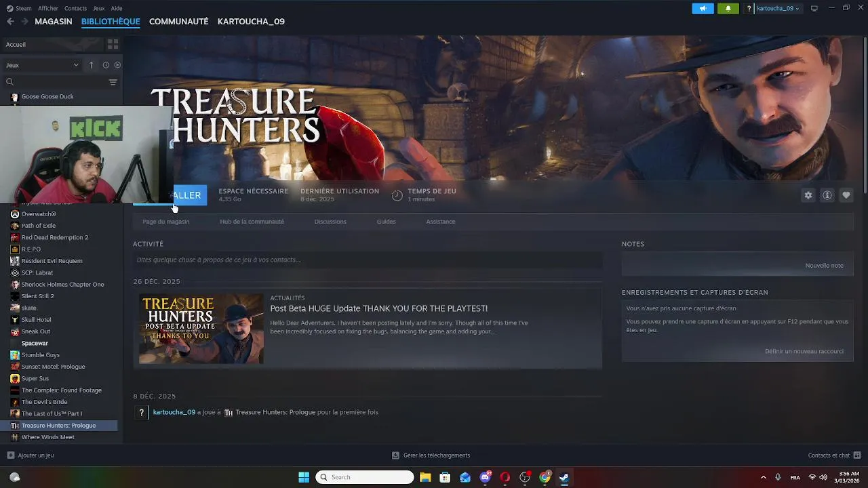Screen dimensions: 868x488
Task: Open game settings gear icon
Action: 808,195
